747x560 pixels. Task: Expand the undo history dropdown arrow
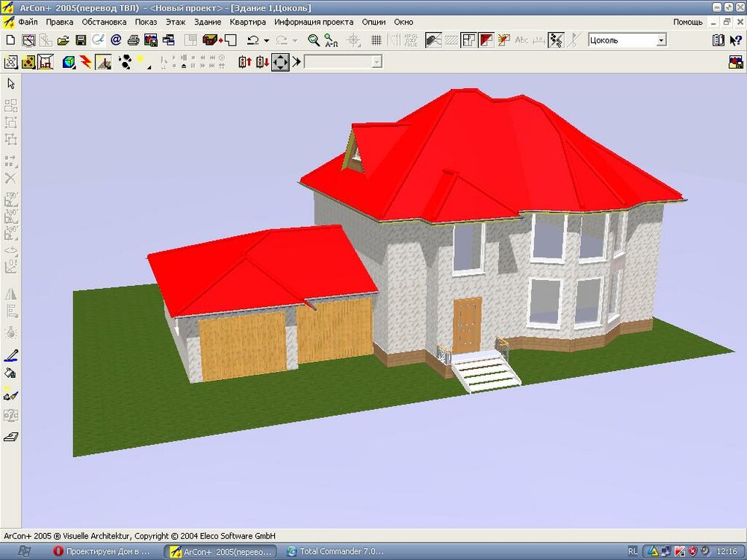coord(267,40)
